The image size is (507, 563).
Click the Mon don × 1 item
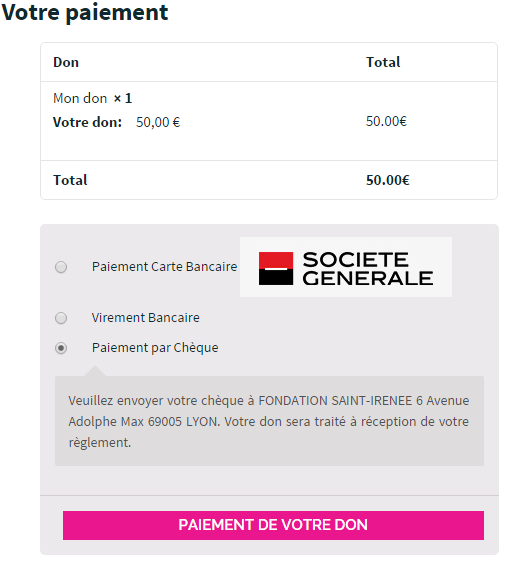[x=93, y=98]
